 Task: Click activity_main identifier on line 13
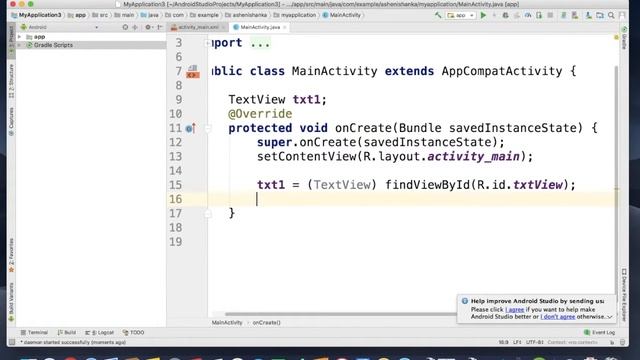click(x=473, y=157)
